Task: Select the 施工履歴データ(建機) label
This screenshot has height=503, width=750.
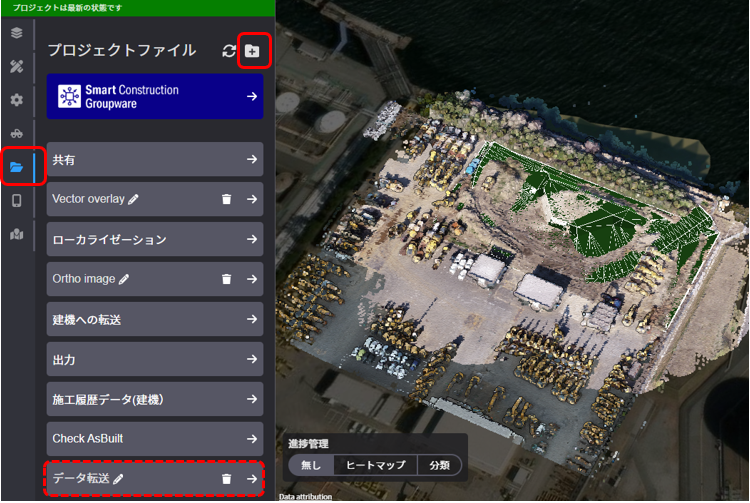Action: (108, 399)
